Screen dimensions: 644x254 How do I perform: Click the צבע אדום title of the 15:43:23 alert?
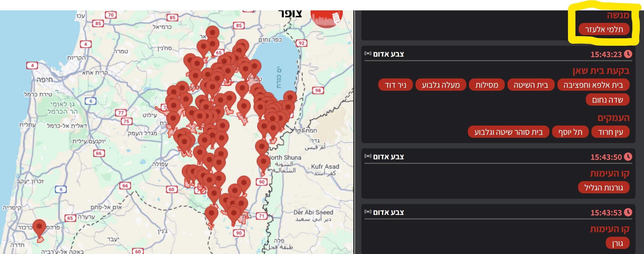[x=388, y=54]
